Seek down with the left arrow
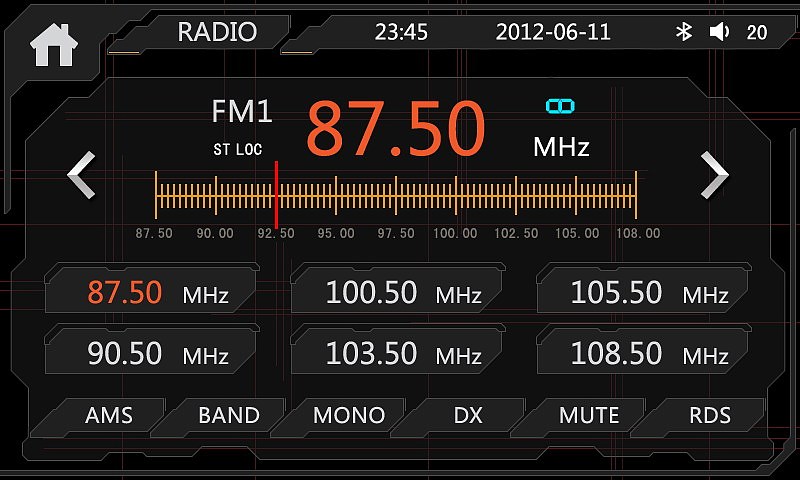The image size is (800, 480). [x=81, y=175]
